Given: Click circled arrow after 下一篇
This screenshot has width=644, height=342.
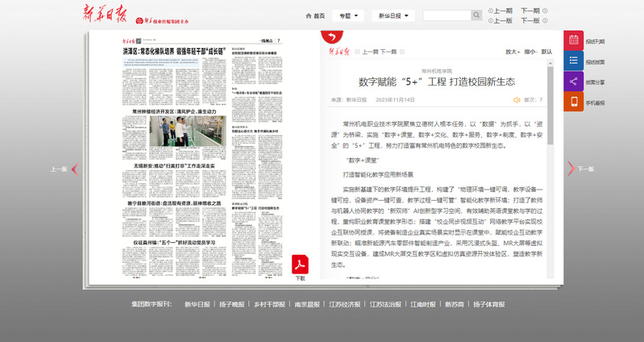Looking at the screenshot, I should click(x=402, y=52).
